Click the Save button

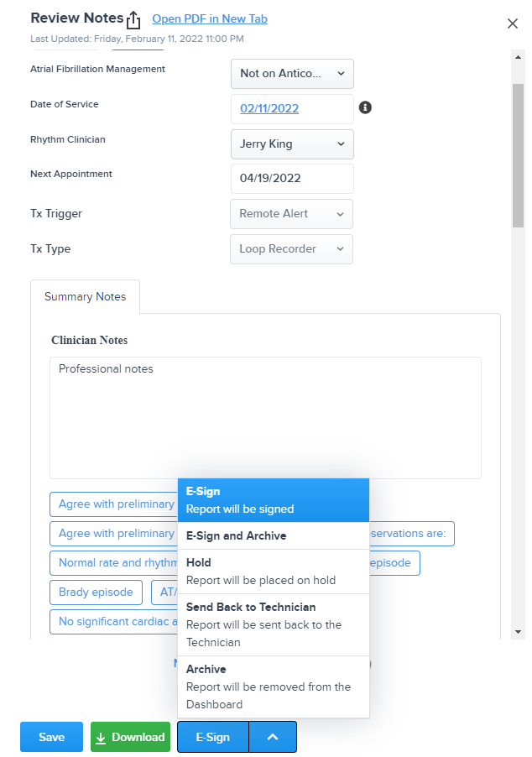coord(51,737)
